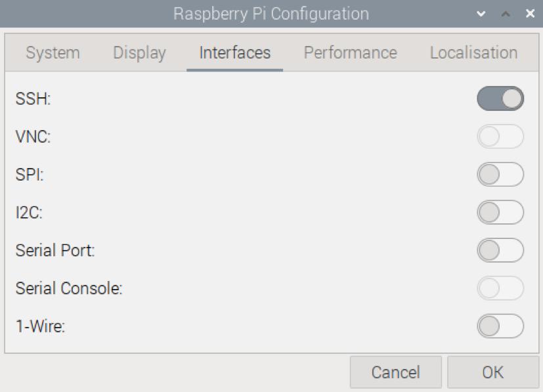This screenshot has height=392, width=543.
Task: Switch to the System tab
Action: 53,53
